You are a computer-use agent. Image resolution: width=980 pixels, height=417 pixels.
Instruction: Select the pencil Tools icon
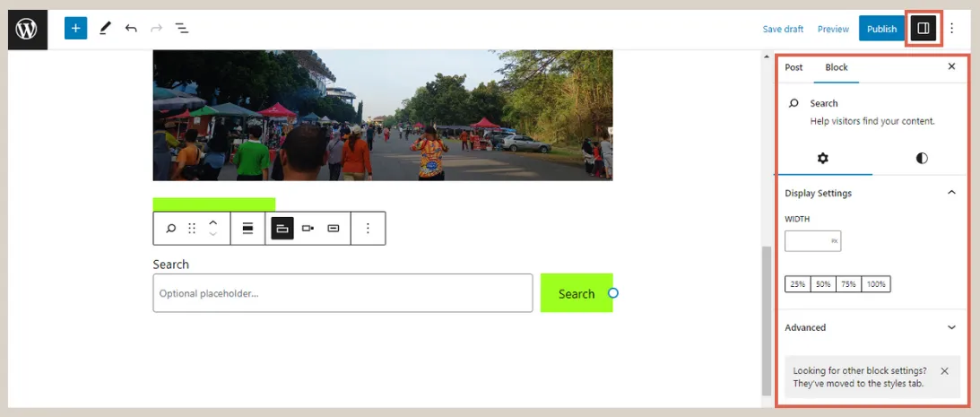(x=105, y=29)
